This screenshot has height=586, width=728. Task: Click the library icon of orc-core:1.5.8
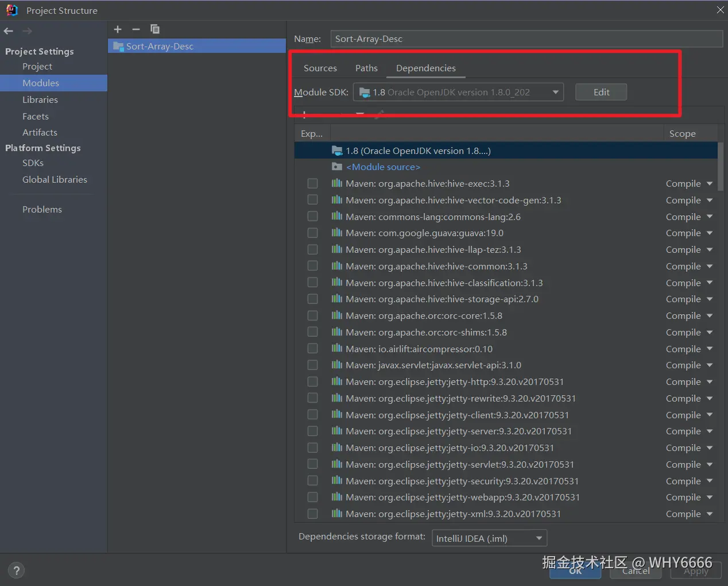337,315
